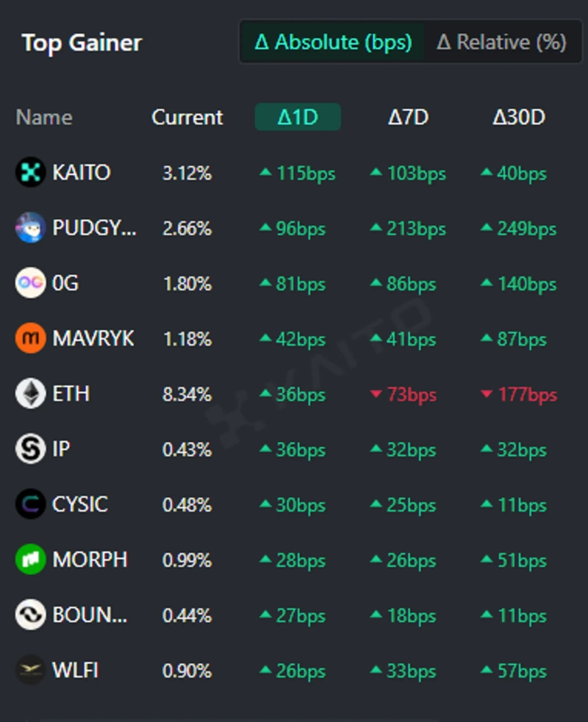Click the orange MAVRYK logo icon
This screenshot has width=588, height=722.
pyautogui.click(x=30, y=338)
